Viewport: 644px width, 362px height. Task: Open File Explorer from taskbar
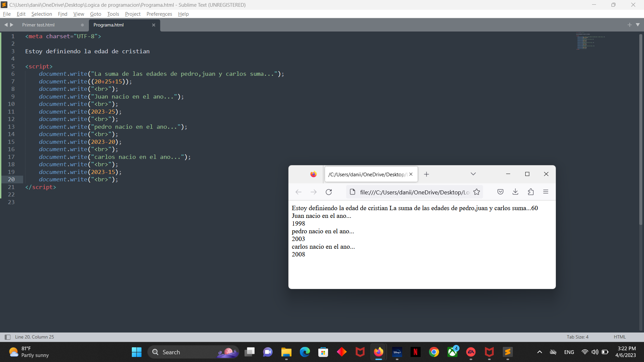(x=286, y=352)
